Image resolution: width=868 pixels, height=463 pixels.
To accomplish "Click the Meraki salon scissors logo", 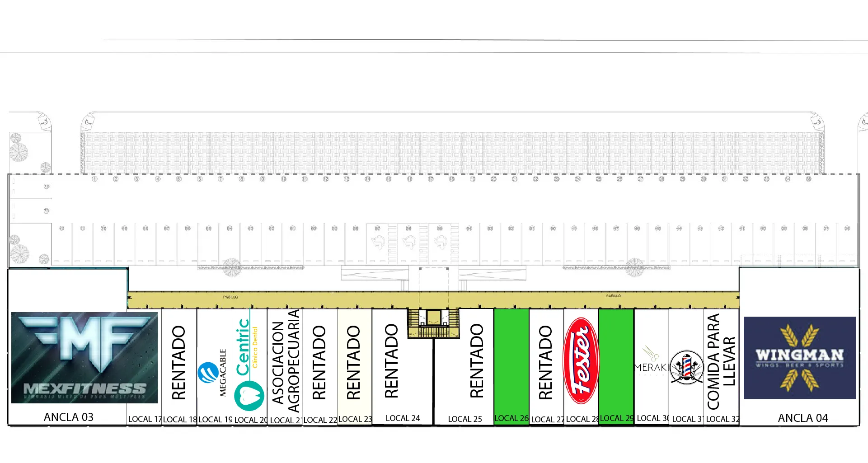I will pyautogui.click(x=651, y=361).
